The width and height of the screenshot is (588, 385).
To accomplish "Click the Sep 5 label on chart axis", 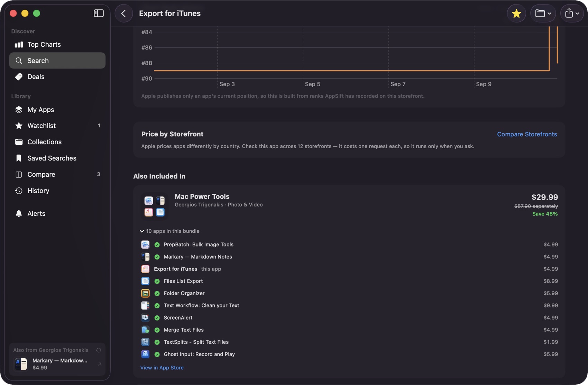I will 313,84.
